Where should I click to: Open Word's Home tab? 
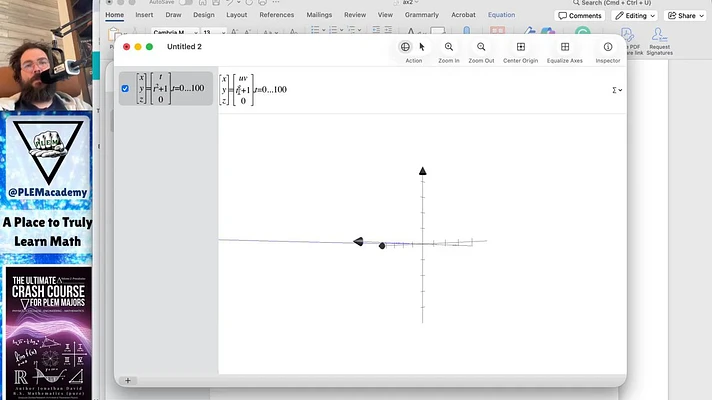click(x=114, y=15)
